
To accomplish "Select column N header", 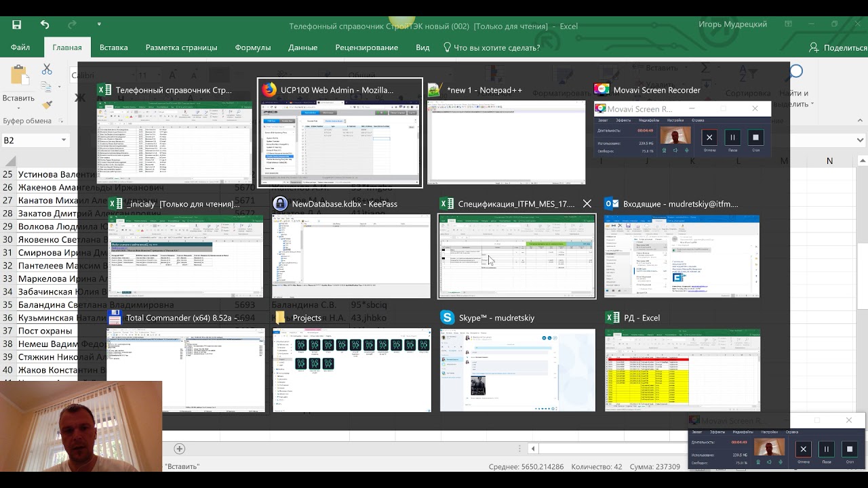I will tap(829, 161).
